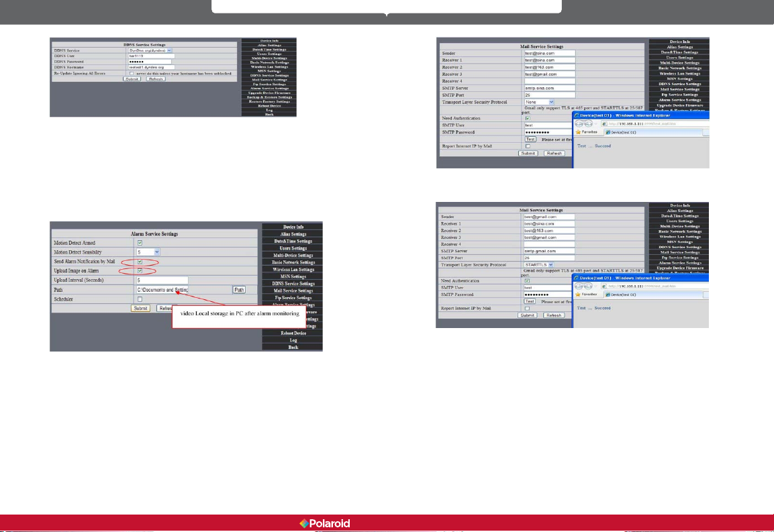
Task: Click the Path text field in Alarm settings
Action: point(162,290)
